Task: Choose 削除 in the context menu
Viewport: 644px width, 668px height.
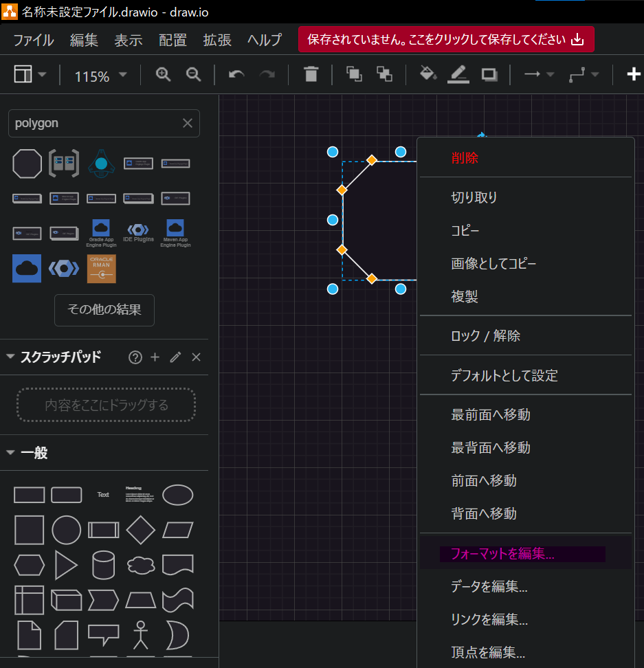Action: coord(526,158)
